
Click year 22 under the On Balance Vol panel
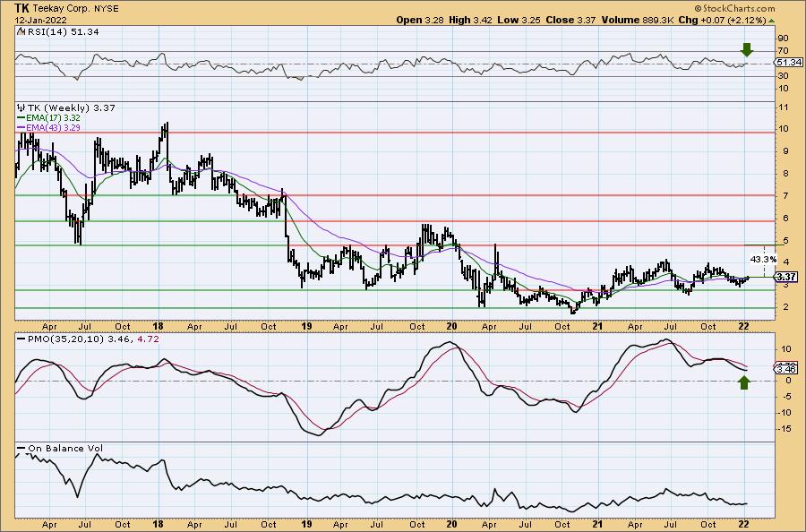(744, 524)
